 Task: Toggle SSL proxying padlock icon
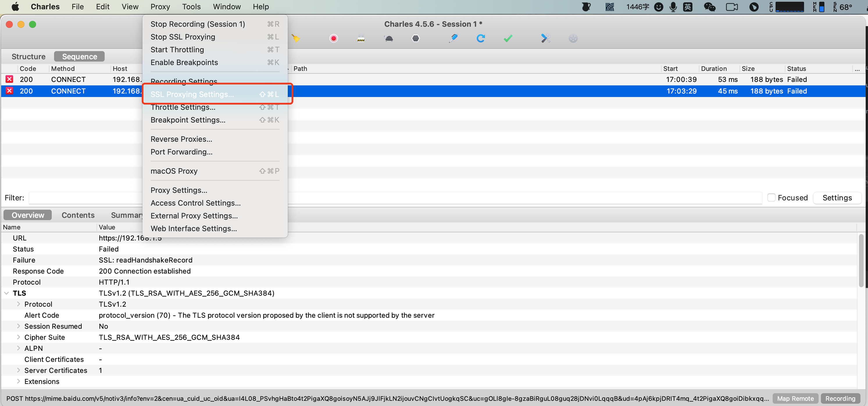tap(361, 38)
